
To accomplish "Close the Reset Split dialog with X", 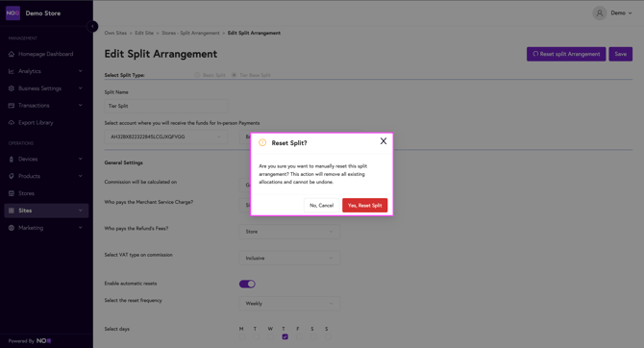I will [x=384, y=141].
